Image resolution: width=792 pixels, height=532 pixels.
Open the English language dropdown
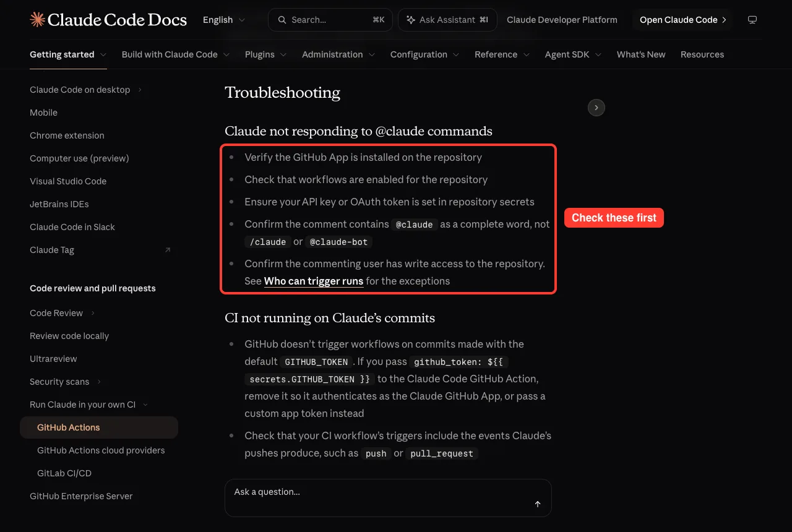[224, 20]
